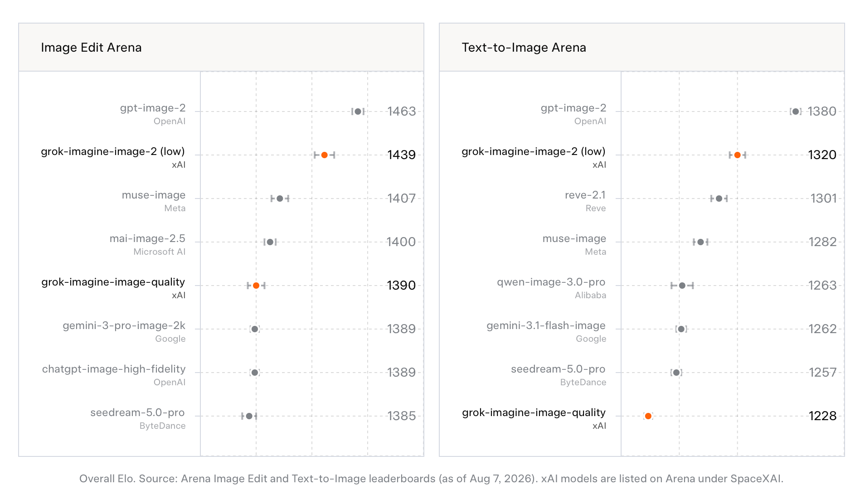Screen dimensions: 865x504
Task: Click the chatgpt-image-high-fidelity data point
Action: (x=255, y=373)
